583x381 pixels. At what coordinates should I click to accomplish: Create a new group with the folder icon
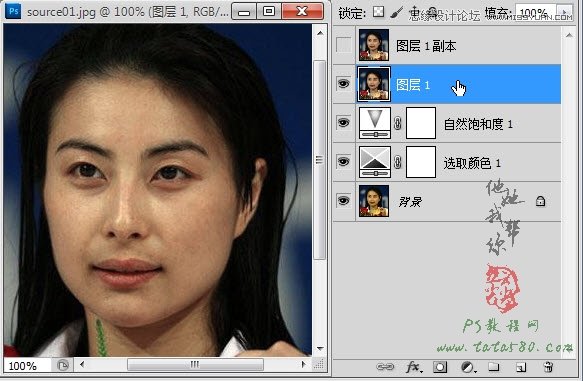(493, 367)
